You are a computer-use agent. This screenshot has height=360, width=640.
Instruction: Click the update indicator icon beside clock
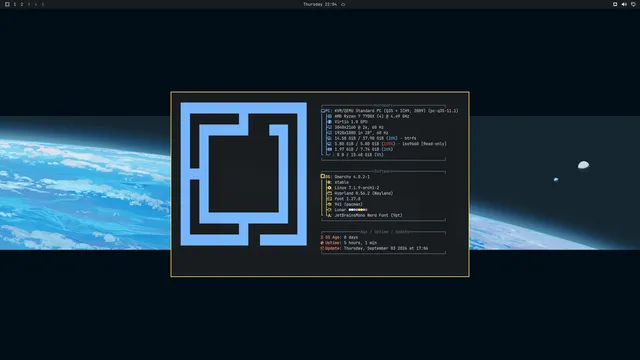click(343, 4)
